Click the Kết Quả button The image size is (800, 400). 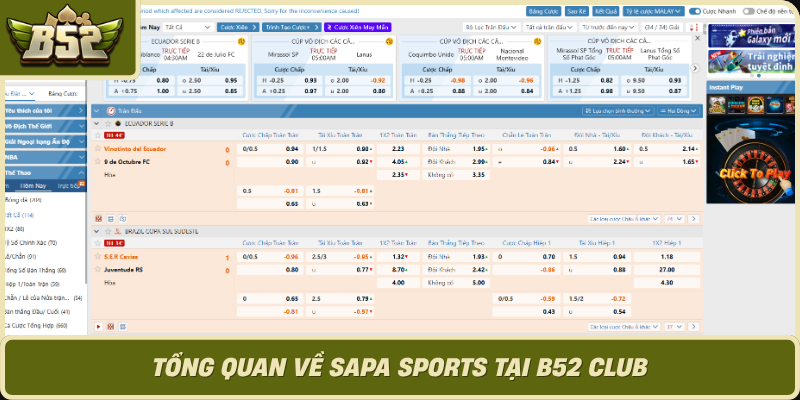(606, 11)
